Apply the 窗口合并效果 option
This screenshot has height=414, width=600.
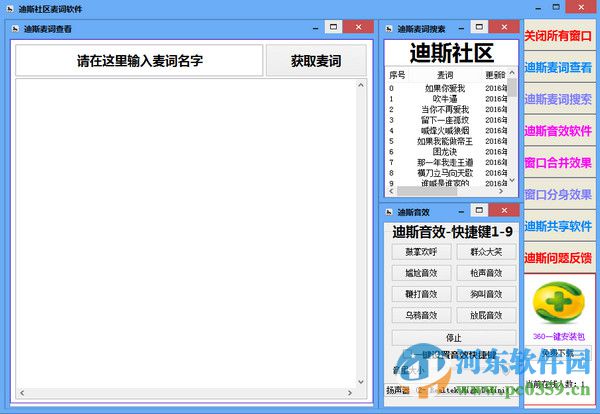pos(558,163)
